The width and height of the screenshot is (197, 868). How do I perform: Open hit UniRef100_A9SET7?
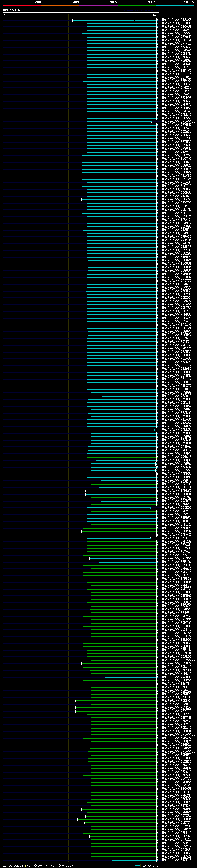(176, 450)
